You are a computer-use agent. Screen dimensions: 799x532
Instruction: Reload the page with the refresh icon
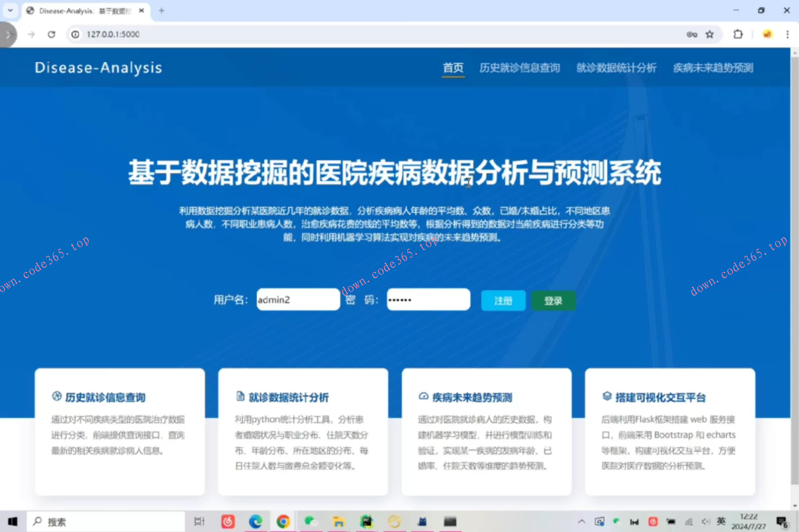[x=51, y=34]
